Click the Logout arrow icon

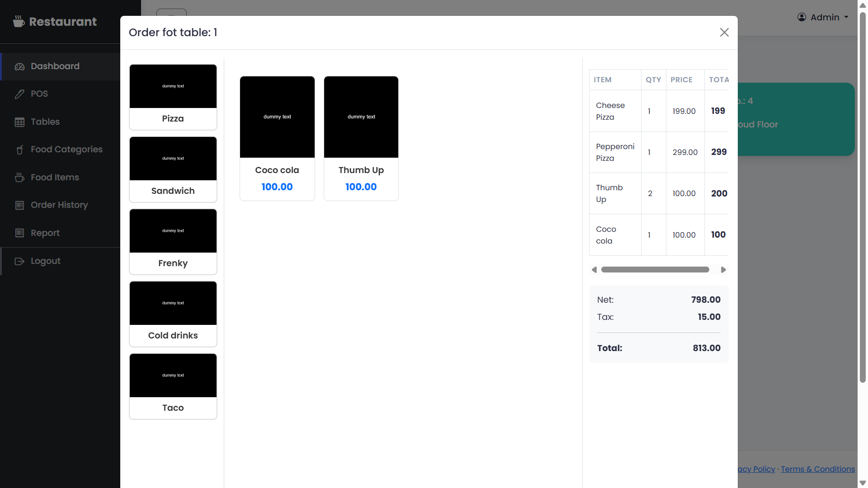pyautogui.click(x=19, y=261)
